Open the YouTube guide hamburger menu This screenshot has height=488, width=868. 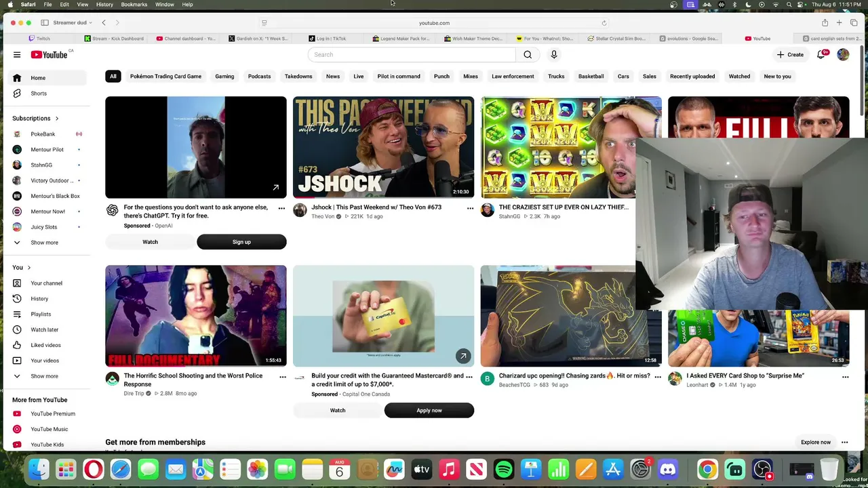(x=17, y=54)
